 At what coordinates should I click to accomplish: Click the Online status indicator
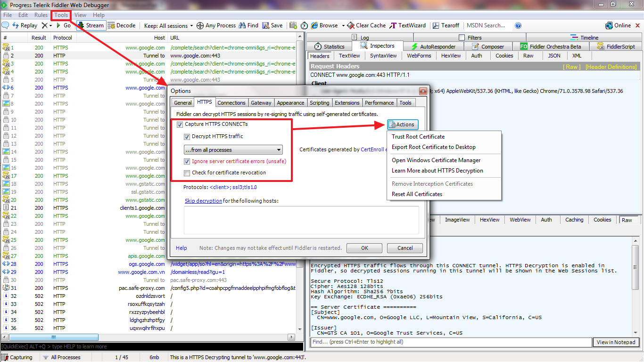click(618, 25)
